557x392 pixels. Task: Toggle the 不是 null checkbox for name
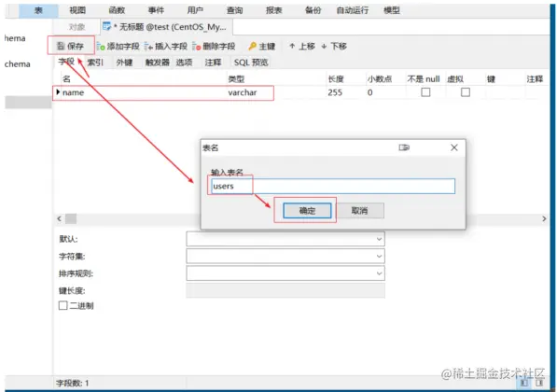[425, 92]
